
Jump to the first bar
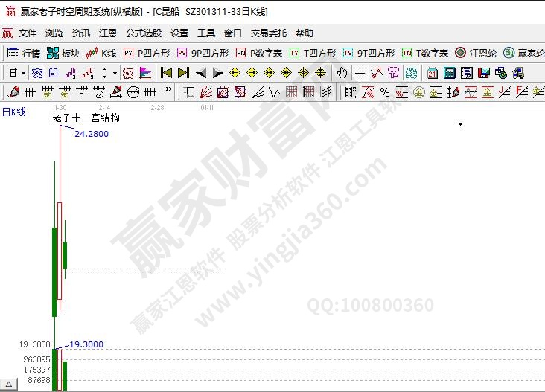pyautogui.click(x=167, y=73)
